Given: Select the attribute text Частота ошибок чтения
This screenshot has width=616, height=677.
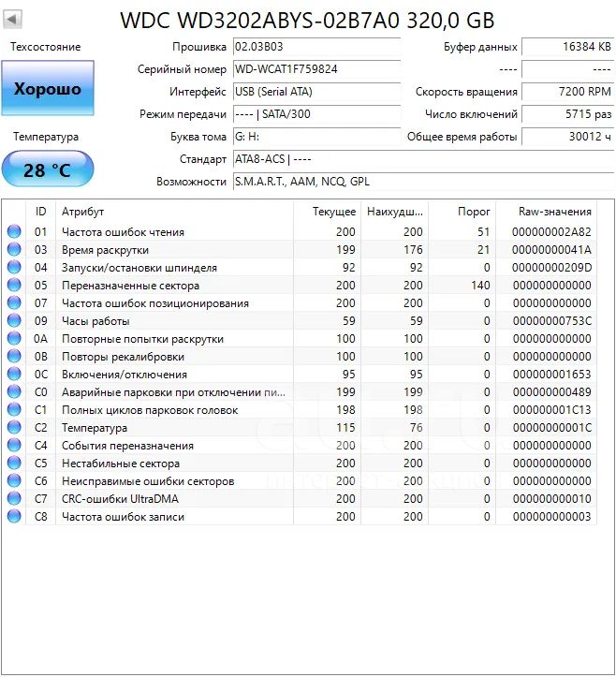Looking at the screenshot, I should (x=123, y=232).
